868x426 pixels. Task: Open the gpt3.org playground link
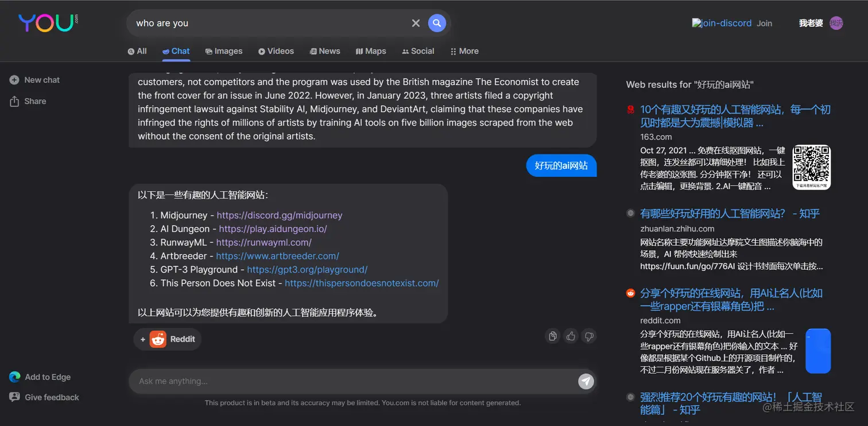pyautogui.click(x=307, y=269)
